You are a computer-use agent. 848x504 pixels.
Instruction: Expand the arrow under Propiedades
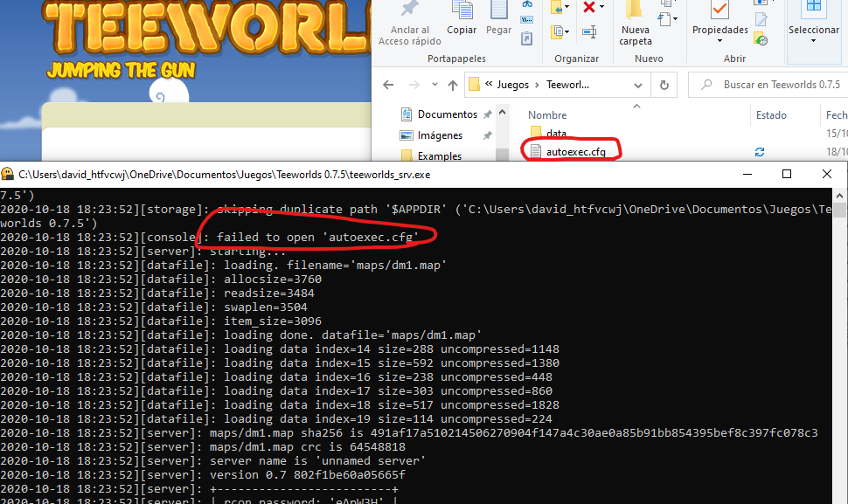719,41
